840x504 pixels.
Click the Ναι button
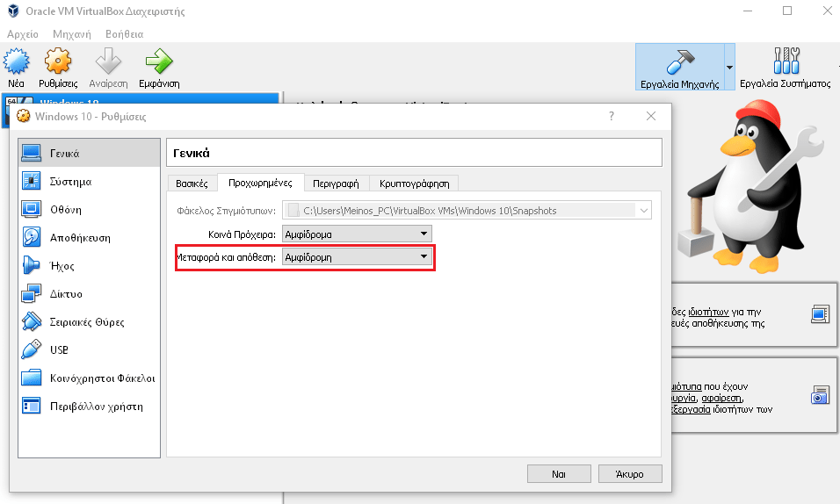559,474
